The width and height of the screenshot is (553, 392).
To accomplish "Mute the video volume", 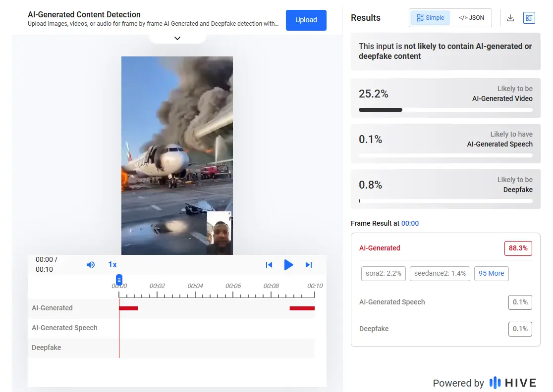I will [x=91, y=265].
